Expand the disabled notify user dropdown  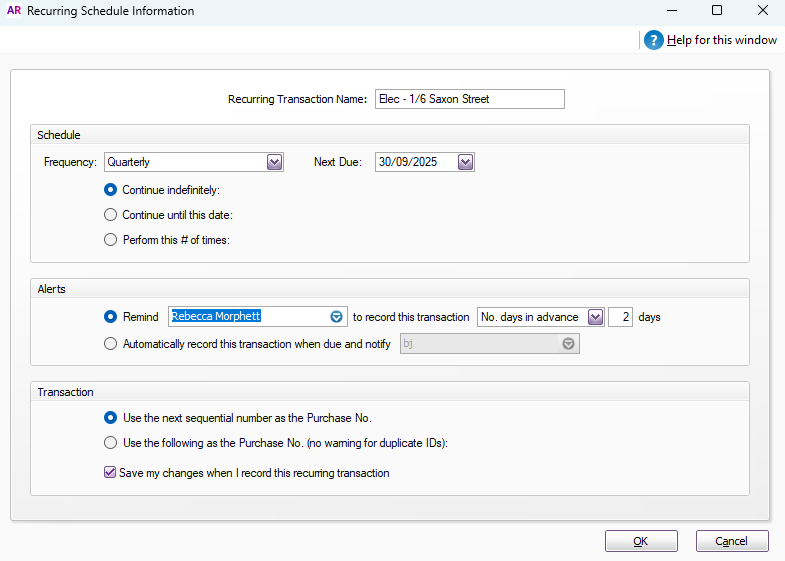pos(569,344)
